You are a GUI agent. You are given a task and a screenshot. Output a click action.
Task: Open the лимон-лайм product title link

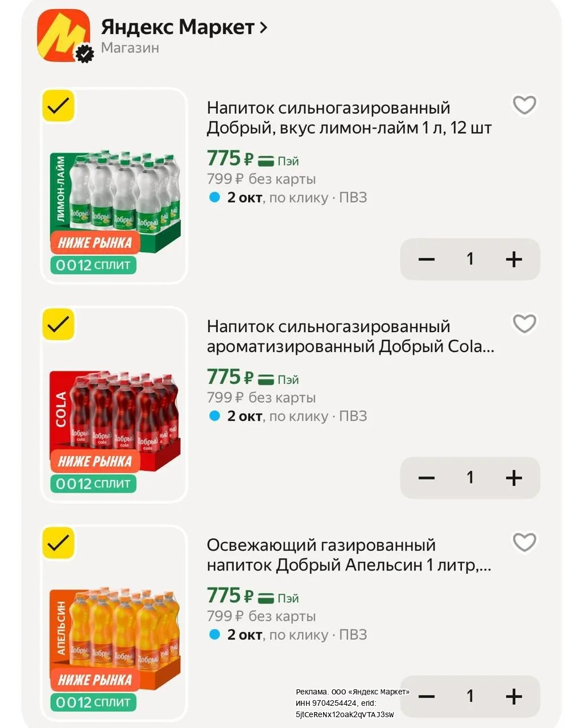pos(349,118)
